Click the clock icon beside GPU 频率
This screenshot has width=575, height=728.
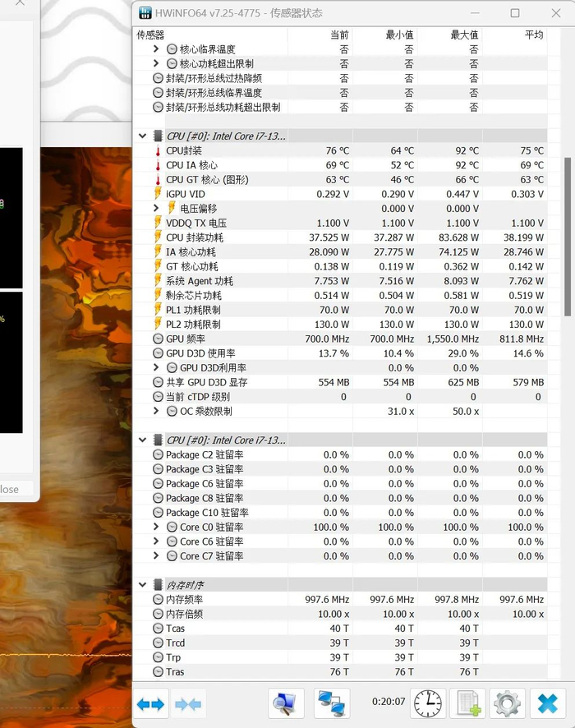(158, 339)
